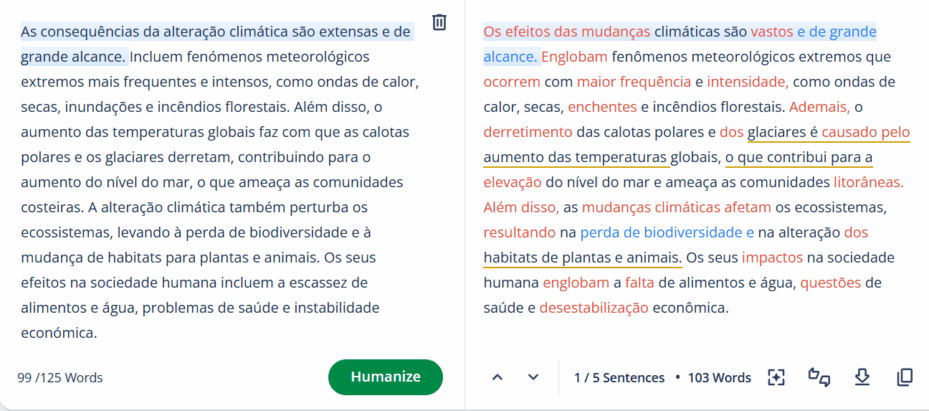929x411 pixels.
Task: Click the underlined phrase "o que contribui para a"
Action: click(x=799, y=158)
